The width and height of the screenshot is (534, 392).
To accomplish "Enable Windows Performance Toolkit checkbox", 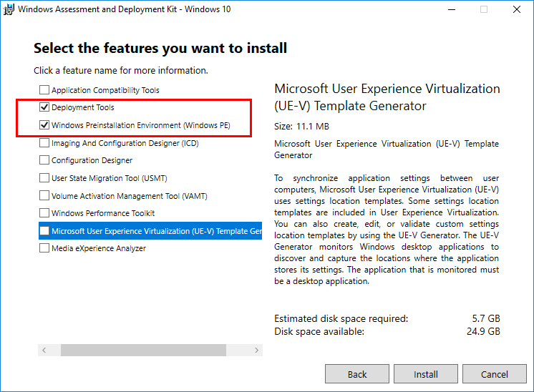I will click(44, 213).
